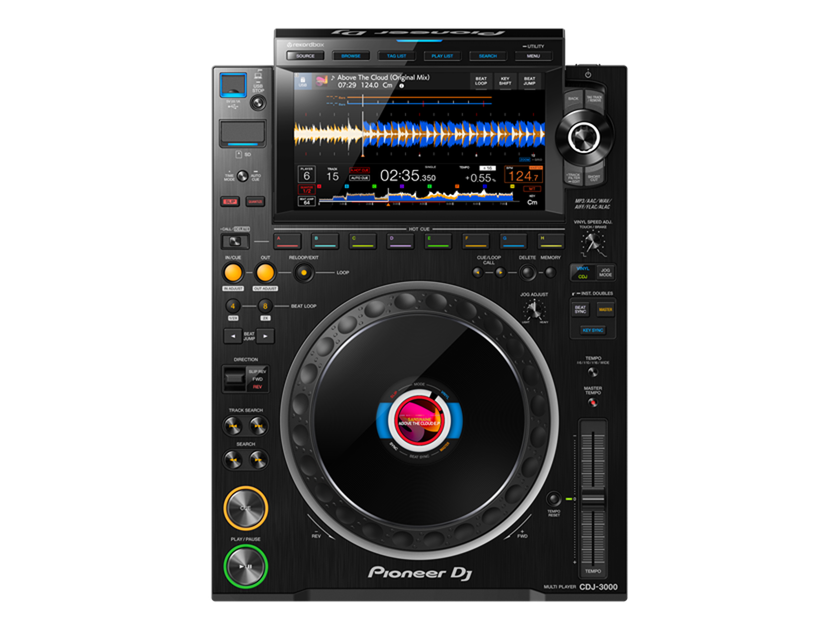Image resolution: width=840 pixels, height=630 pixels.
Task: Toggle QUANTIZE on
Action: (x=255, y=201)
